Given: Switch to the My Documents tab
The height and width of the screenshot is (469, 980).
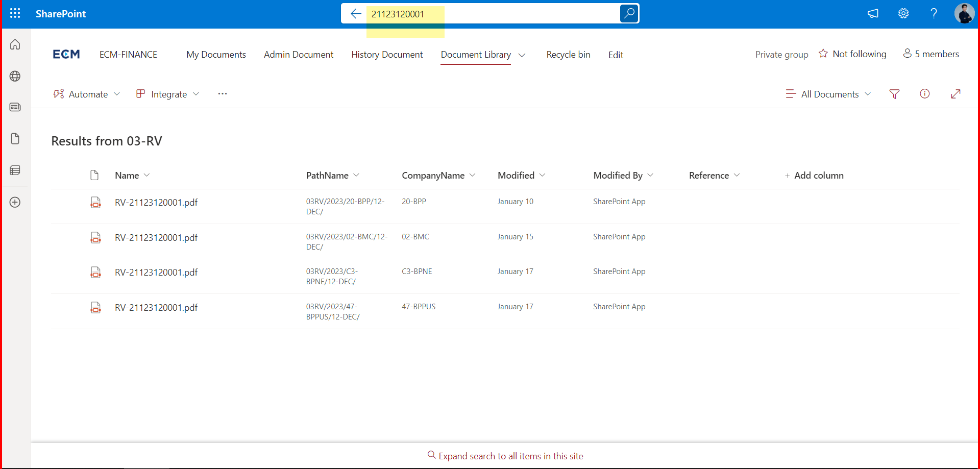Looking at the screenshot, I should tap(216, 55).
